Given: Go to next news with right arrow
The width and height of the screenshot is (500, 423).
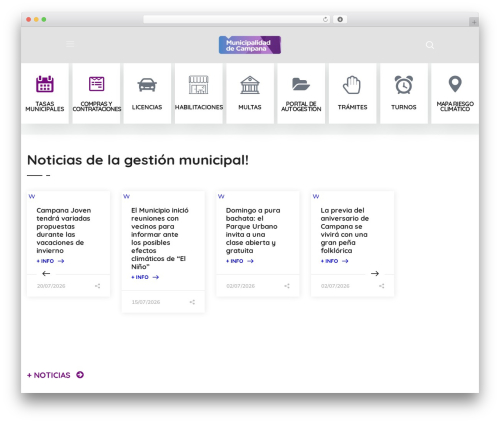Looking at the screenshot, I should point(375,274).
